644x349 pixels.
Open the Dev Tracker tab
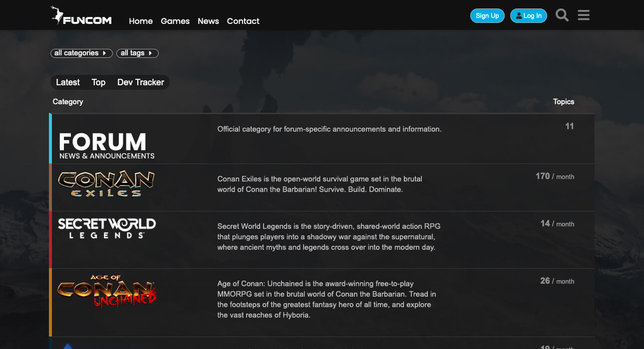pos(140,82)
